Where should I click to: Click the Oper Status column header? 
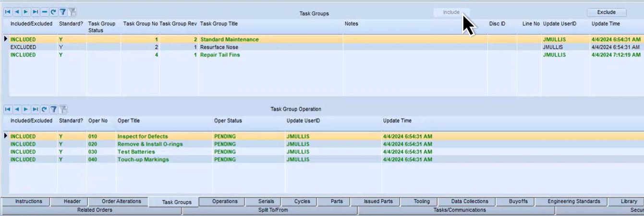pos(228,120)
